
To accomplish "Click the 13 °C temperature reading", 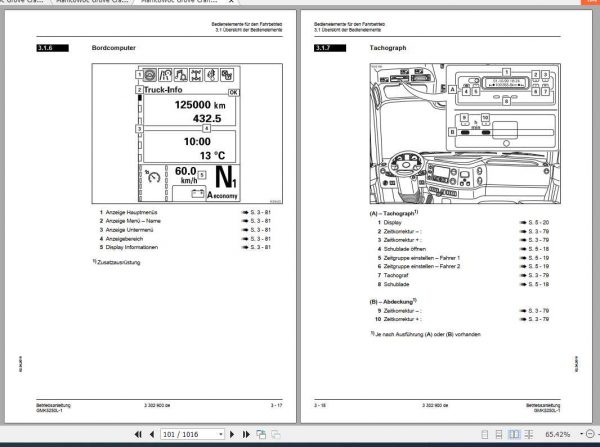I will pyautogui.click(x=212, y=156).
